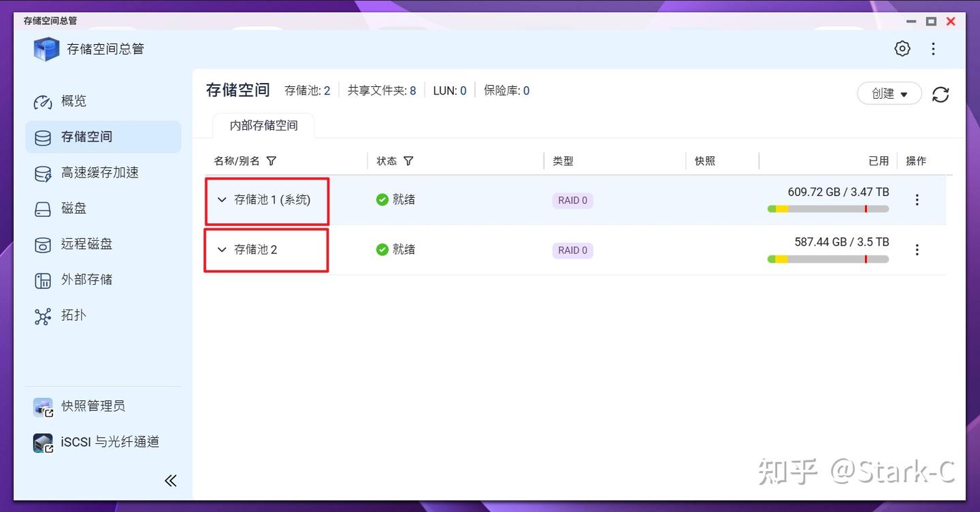Collapse the sidebar with double-arrow icon
The height and width of the screenshot is (512, 980).
[171, 481]
